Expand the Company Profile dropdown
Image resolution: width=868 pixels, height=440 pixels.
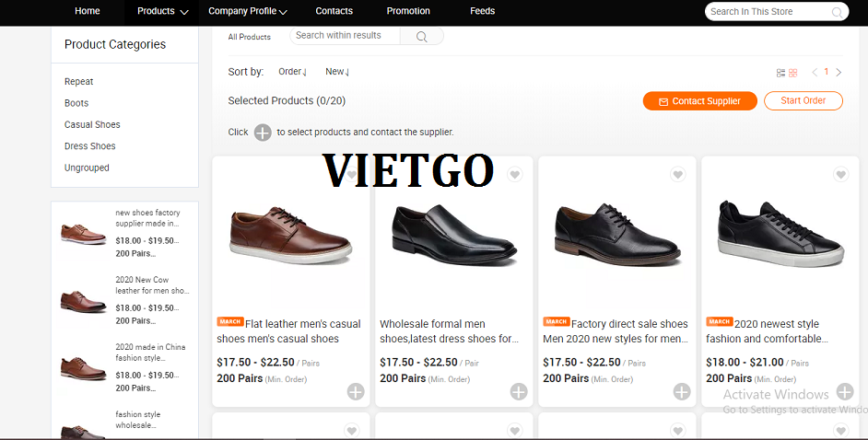point(248,12)
